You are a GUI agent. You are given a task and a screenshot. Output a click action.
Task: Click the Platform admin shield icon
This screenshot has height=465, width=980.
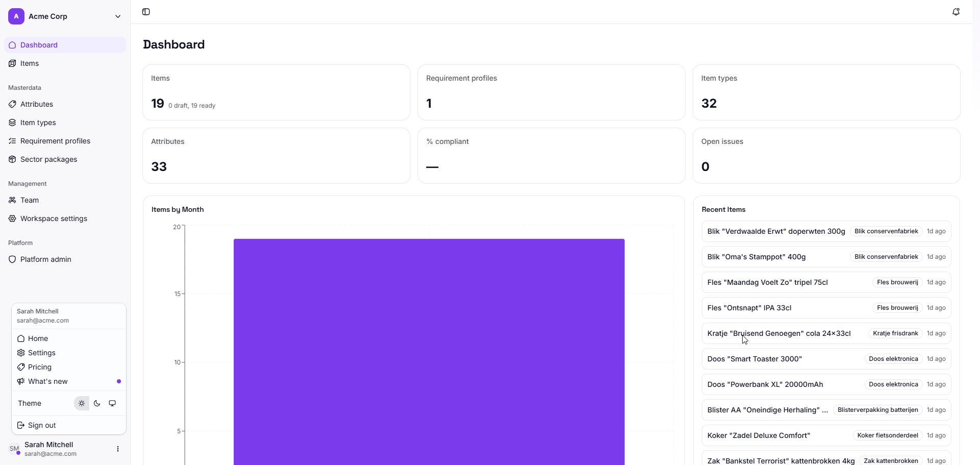pos(12,259)
